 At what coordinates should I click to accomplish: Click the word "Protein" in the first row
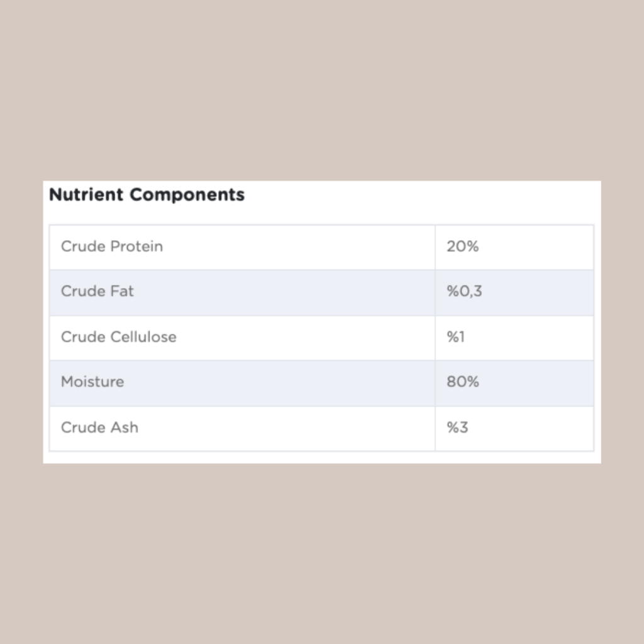coord(136,247)
